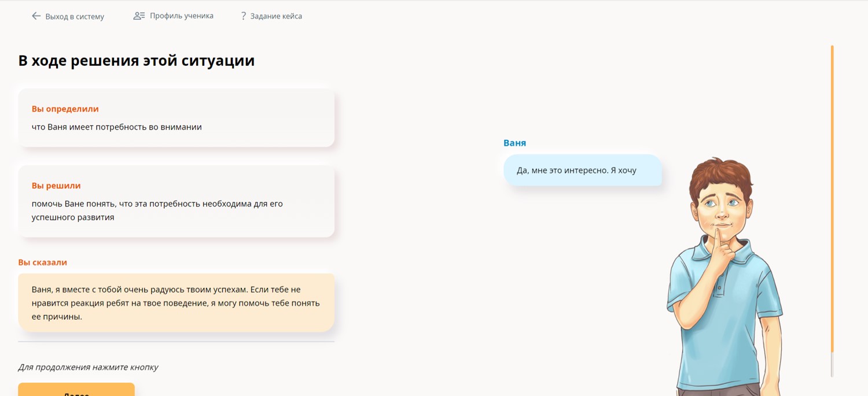Select the card about Ваня's need for attention

click(x=176, y=118)
